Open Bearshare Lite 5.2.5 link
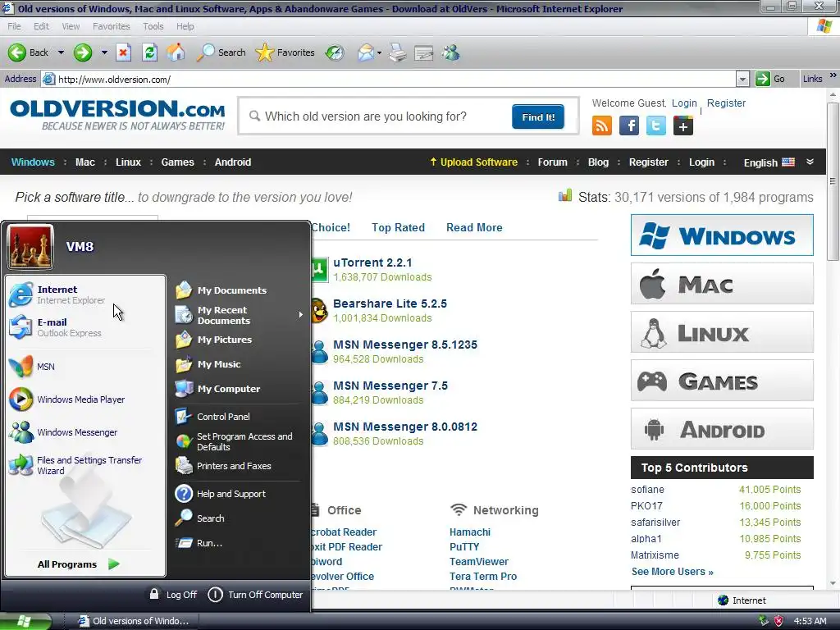This screenshot has width=840, height=630. [x=390, y=304]
